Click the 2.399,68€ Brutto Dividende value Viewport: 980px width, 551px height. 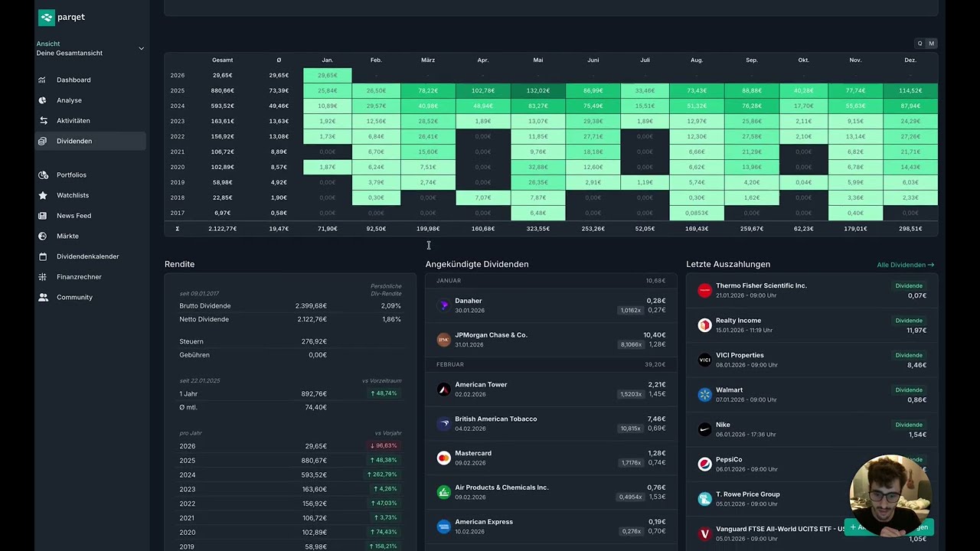click(x=311, y=306)
